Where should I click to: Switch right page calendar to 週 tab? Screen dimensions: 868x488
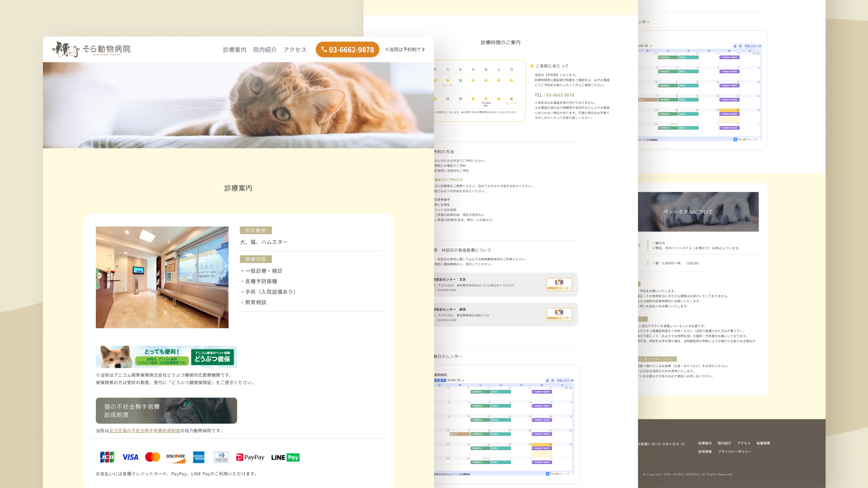coord(735,46)
